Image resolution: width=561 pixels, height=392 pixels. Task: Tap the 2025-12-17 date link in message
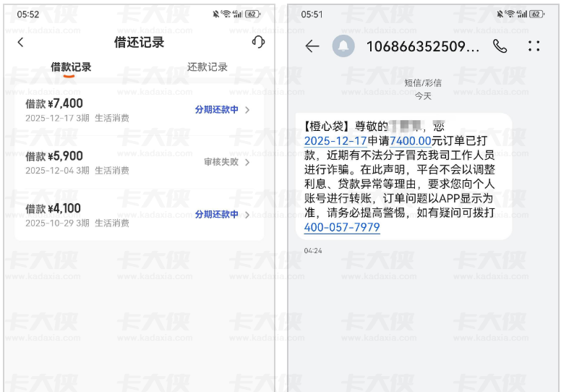(335, 141)
